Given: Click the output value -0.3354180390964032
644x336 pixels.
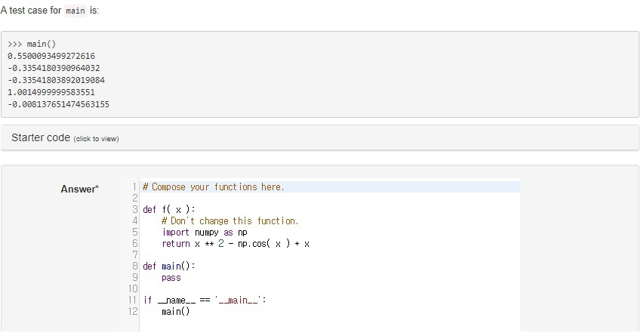Looking at the screenshot, I should (x=54, y=68).
